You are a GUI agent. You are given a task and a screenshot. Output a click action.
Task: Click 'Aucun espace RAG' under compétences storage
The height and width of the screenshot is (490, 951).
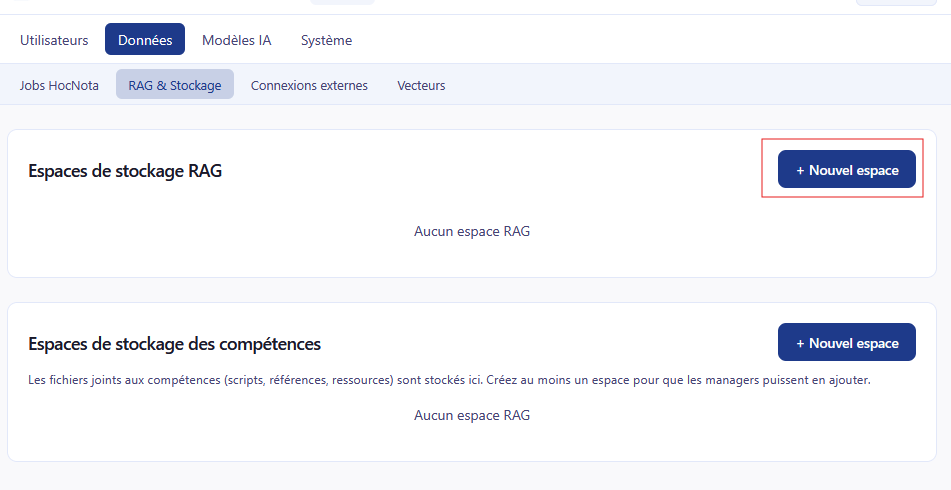472,415
